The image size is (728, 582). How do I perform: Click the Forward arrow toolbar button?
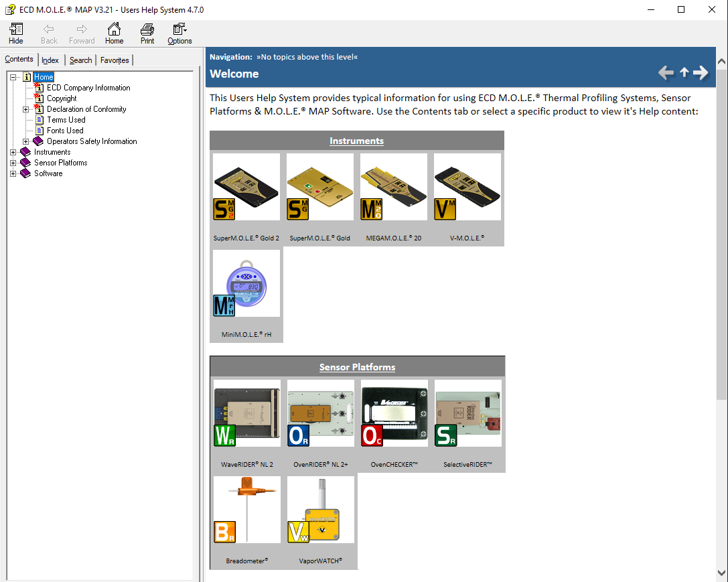click(x=82, y=33)
